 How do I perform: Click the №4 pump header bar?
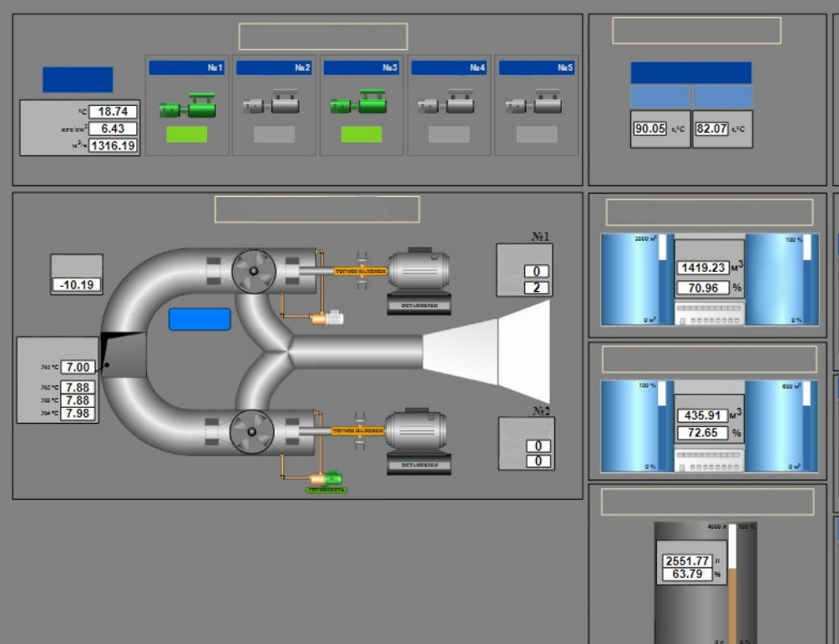(x=449, y=68)
